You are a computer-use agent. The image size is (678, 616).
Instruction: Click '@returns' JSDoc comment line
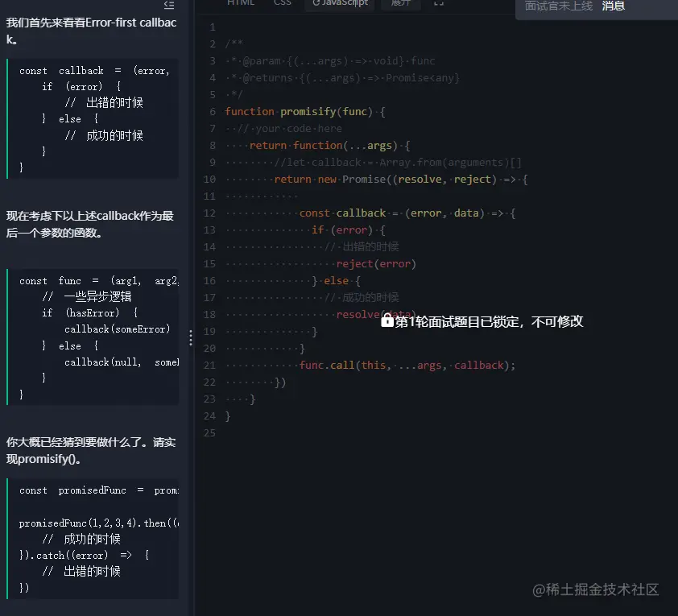pyautogui.click(x=342, y=78)
